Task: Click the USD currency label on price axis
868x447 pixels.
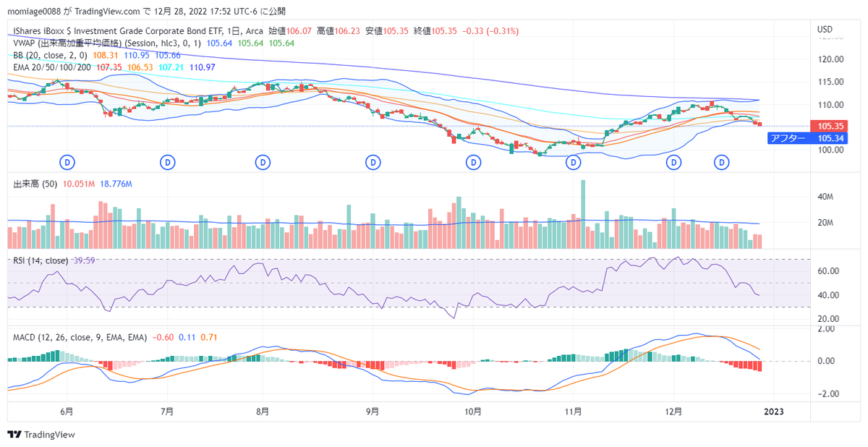Action: (x=825, y=30)
